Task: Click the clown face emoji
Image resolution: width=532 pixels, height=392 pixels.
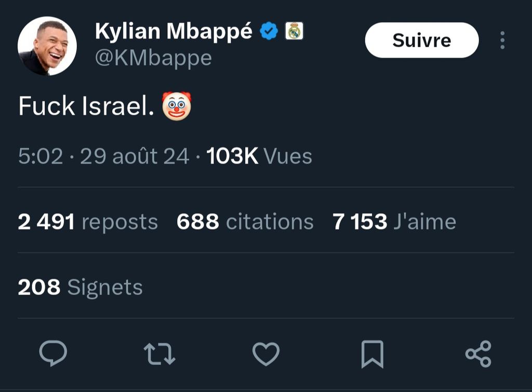Action: click(x=177, y=106)
